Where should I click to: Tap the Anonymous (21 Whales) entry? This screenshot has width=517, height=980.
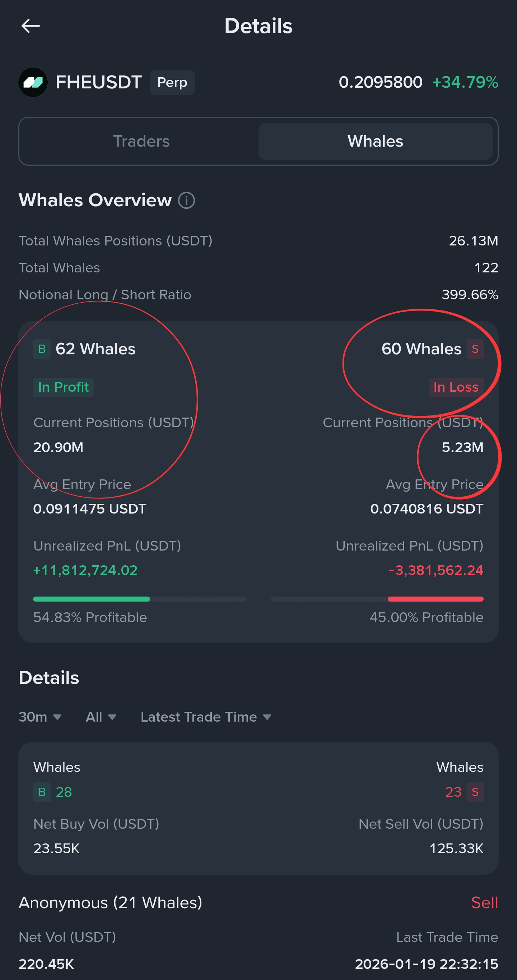[x=110, y=902]
